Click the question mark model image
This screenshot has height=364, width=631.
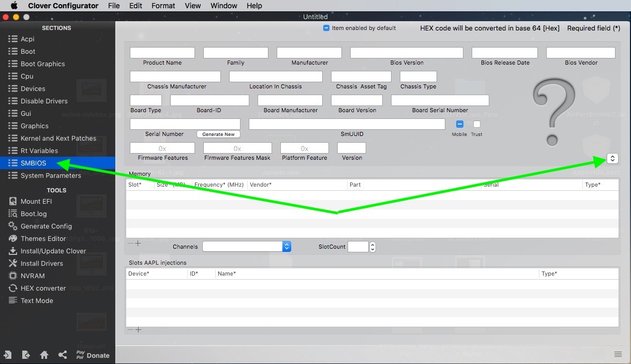tap(554, 112)
